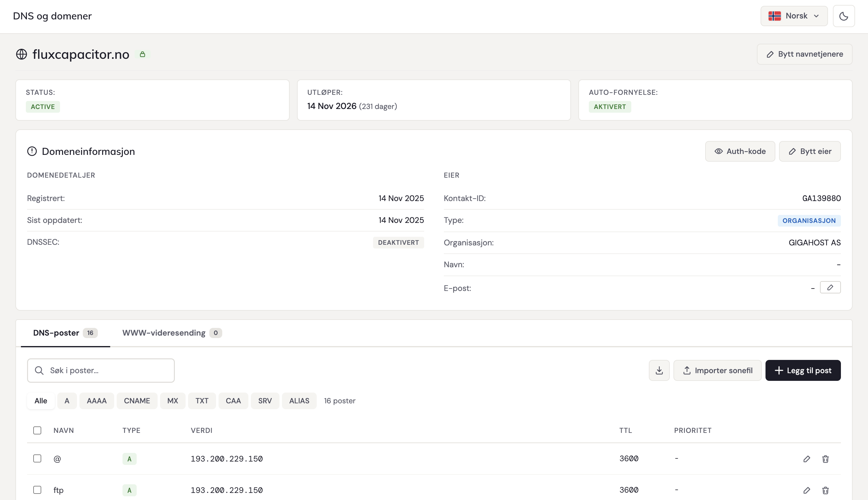This screenshot has width=868, height=500.
Task: Tick the checkbox for the @ record
Action: [37, 458]
